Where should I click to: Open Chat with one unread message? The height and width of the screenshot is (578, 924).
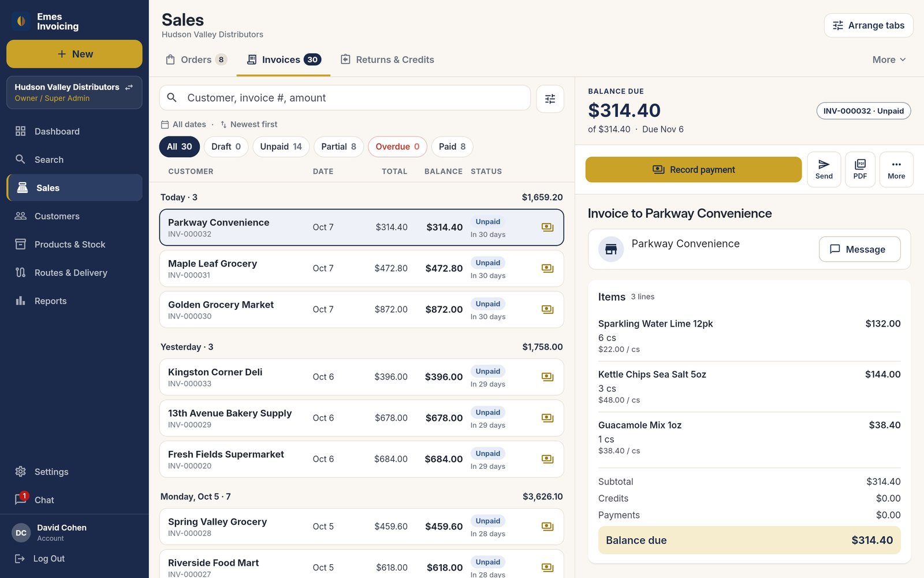click(x=74, y=500)
